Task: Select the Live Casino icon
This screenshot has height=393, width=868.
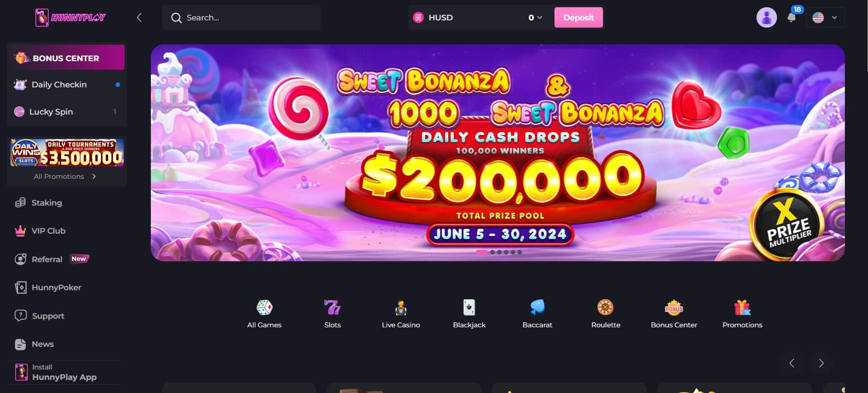Action: 400,307
